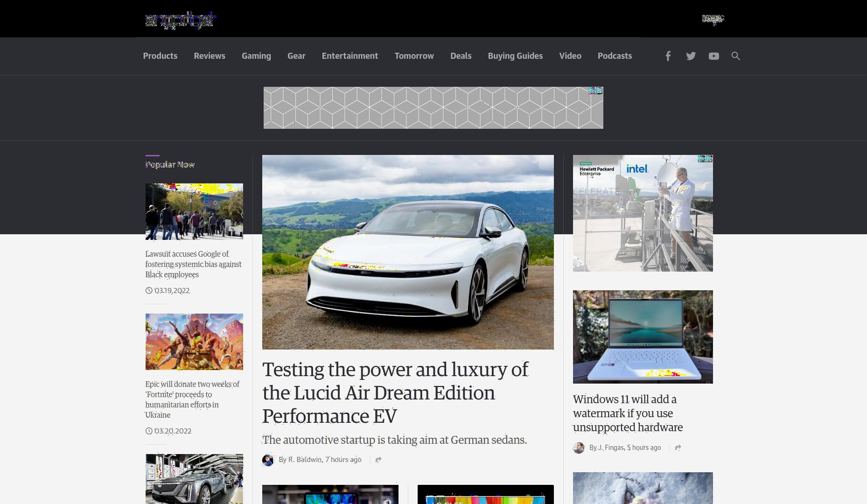Click the gray hexagon banner ad
The image size is (867, 504).
[x=433, y=108]
